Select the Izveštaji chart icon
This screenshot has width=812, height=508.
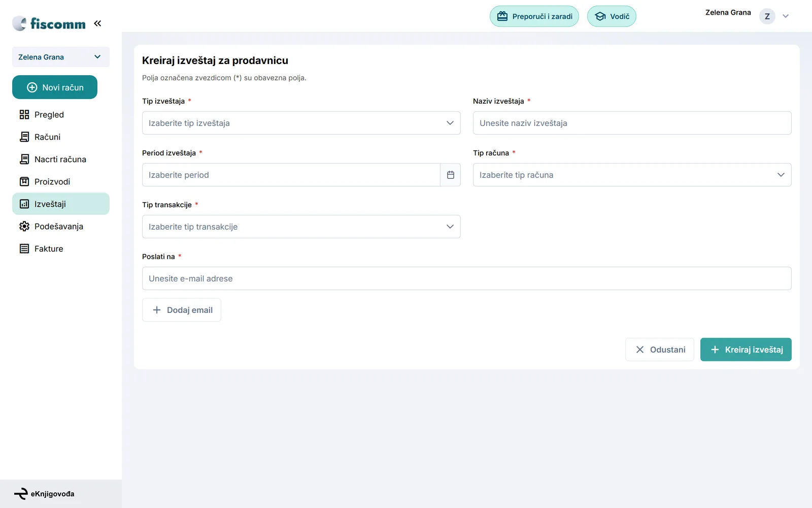(24, 204)
